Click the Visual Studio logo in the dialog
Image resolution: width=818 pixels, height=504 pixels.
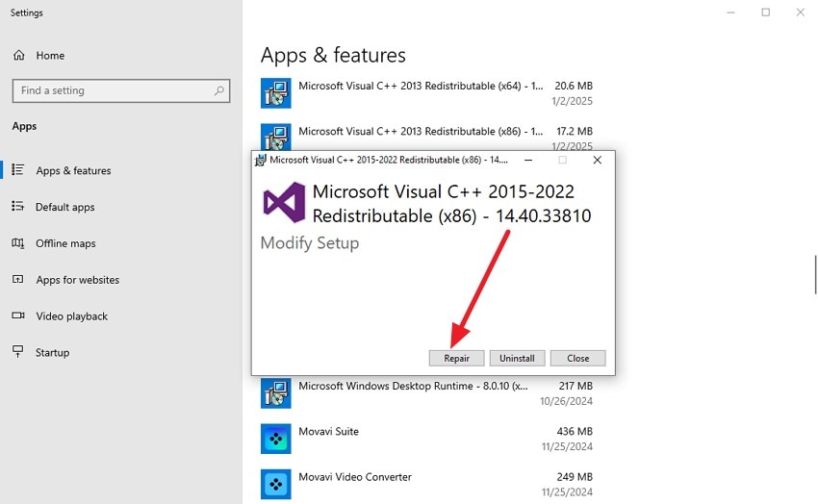point(284,202)
